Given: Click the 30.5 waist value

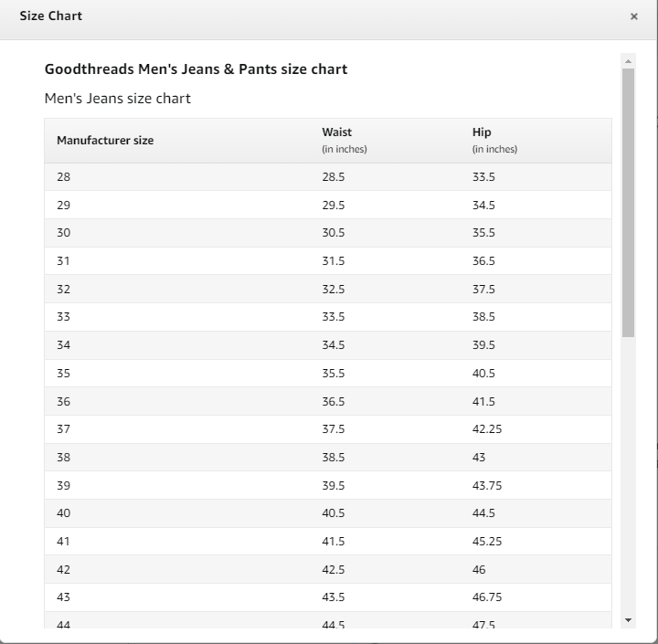Looking at the screenshot, I should 333,233.
